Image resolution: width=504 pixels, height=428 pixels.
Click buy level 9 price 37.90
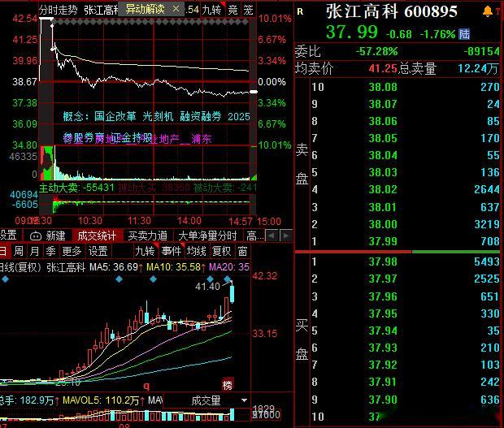click(x=383, y=400)
